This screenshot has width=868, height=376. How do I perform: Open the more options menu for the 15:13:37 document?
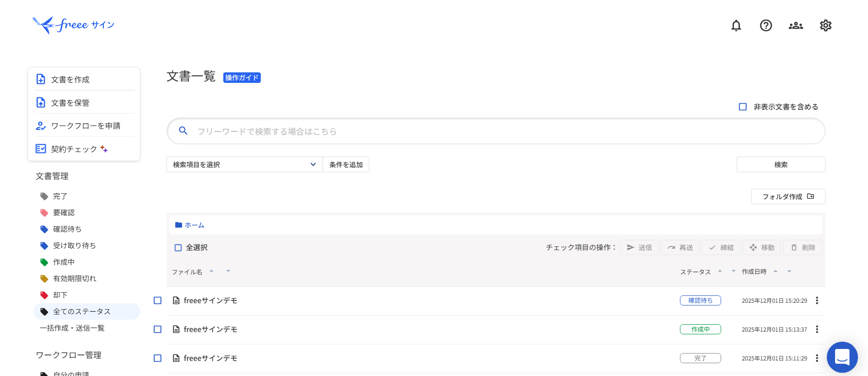(x=817, y=329)
